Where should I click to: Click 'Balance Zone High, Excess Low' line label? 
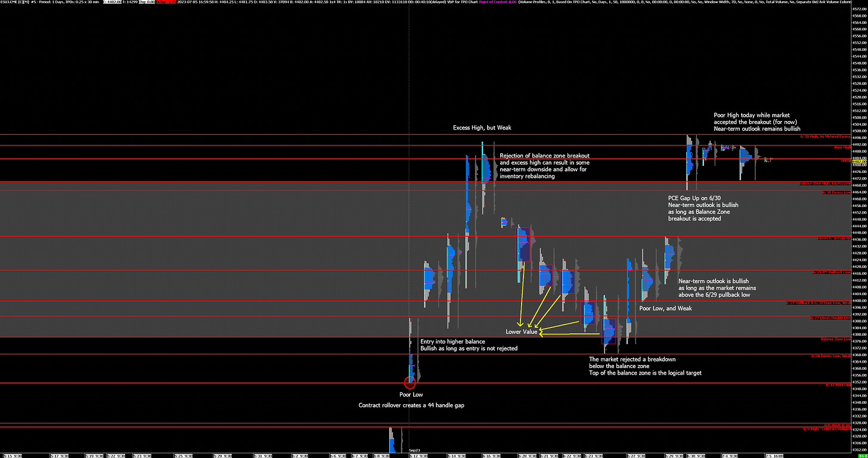click(825, 184)
